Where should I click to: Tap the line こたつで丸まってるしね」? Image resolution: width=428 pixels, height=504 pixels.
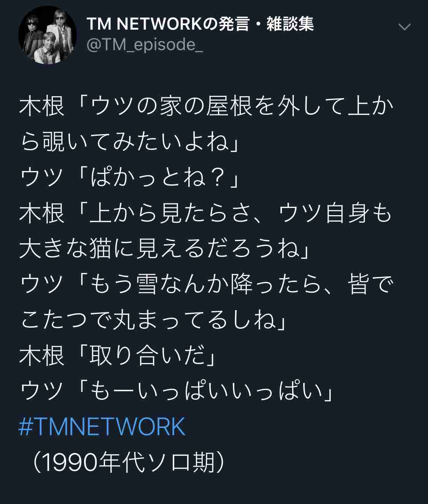point(153,320)
